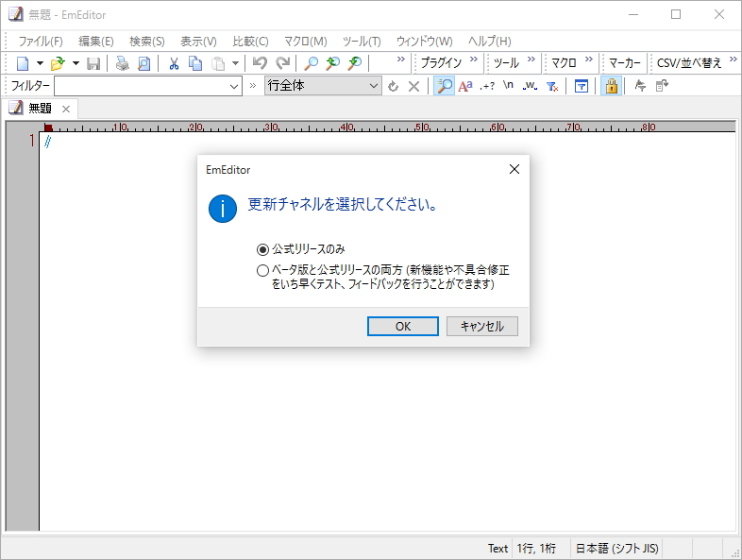The height and width of the screenshot is (560, 742).
Task: Click the Print icon
Action: [123, 63]
